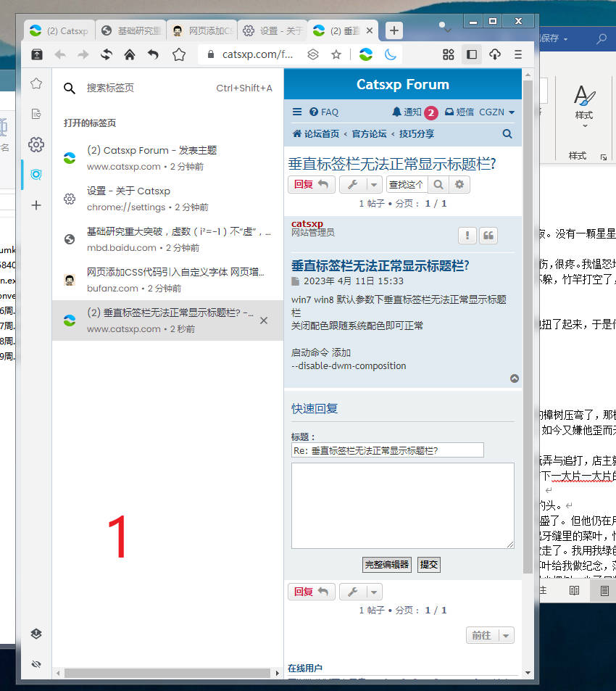This screenshot has width=616, height=691.
Task: Go to 技巧分享 breadcrumb
Action: (417, 133)
